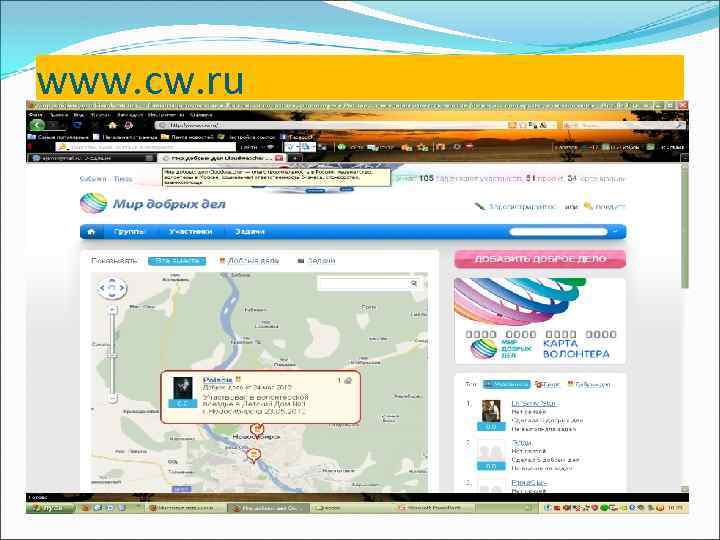
Task: Open the Файл browser menu
Action: (35, 115)
